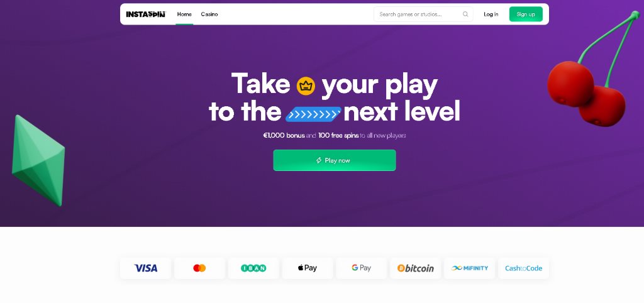
Task: Click the search magnifier icon
Action: (x=465, y=14)
